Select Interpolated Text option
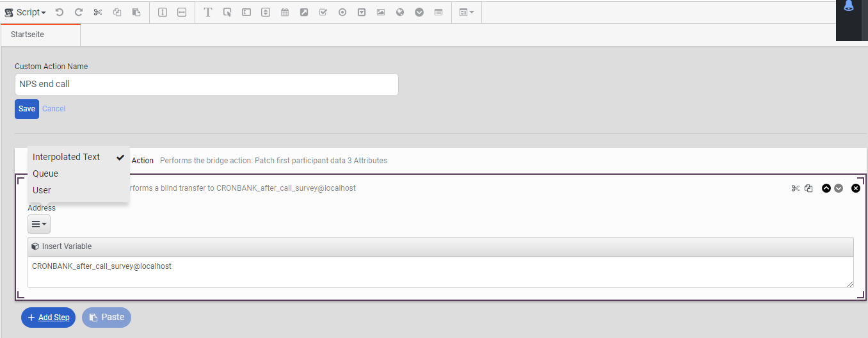The width and height of the screenshot is (868, 338). pos(78,157)
